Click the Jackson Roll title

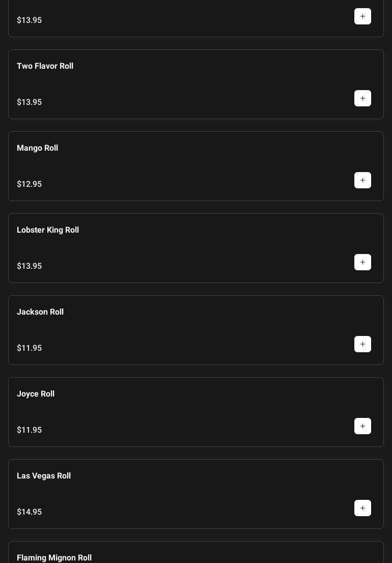40,312
